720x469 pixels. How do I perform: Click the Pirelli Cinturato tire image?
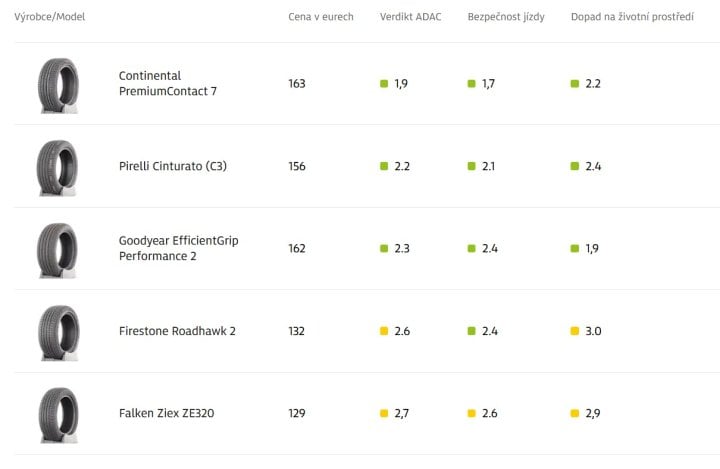tap(57, 166)
